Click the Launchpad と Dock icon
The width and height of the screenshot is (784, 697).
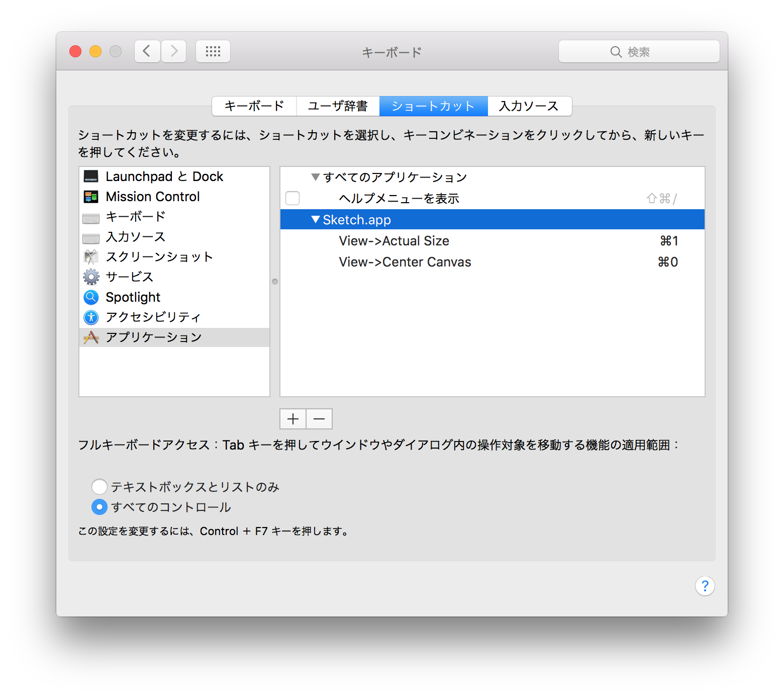click(91, 177)
